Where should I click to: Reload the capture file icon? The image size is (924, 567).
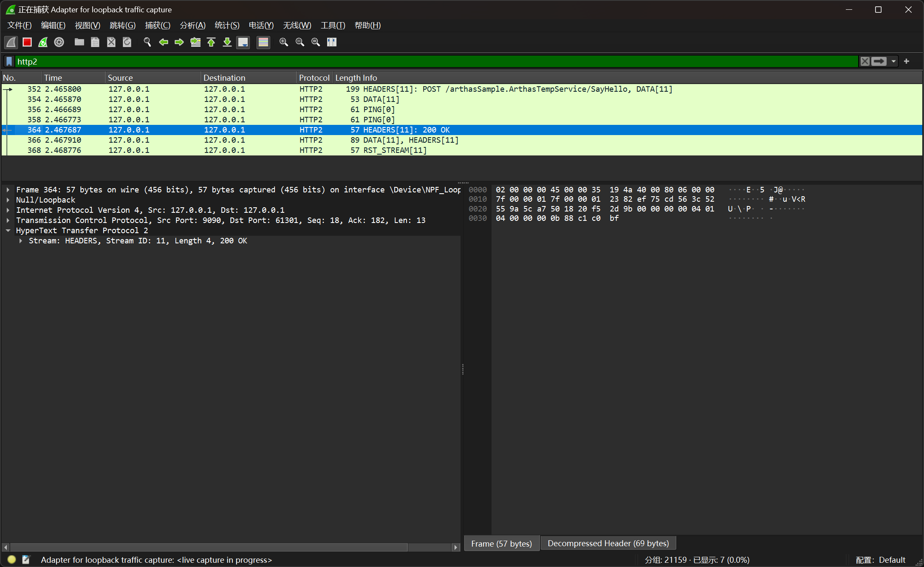pos(127,42)
